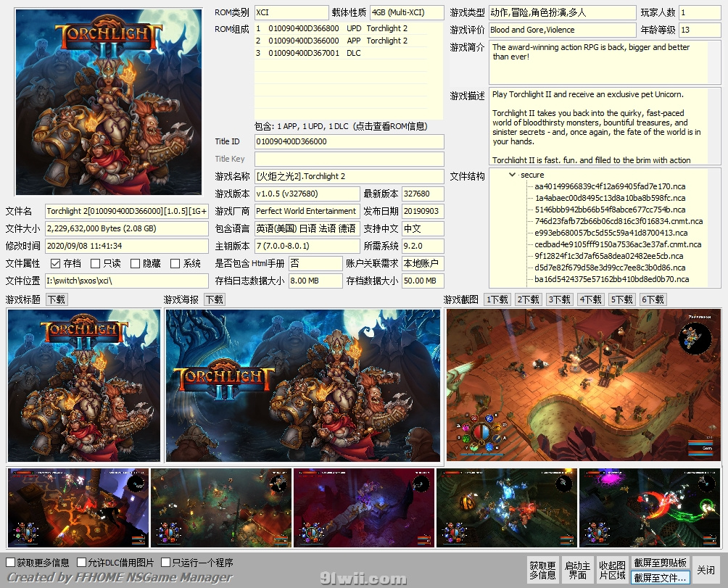728x588 pixels.
Task: Enable 允许DLC借用图片 checkbox
Action: click(x=82, y=563)
